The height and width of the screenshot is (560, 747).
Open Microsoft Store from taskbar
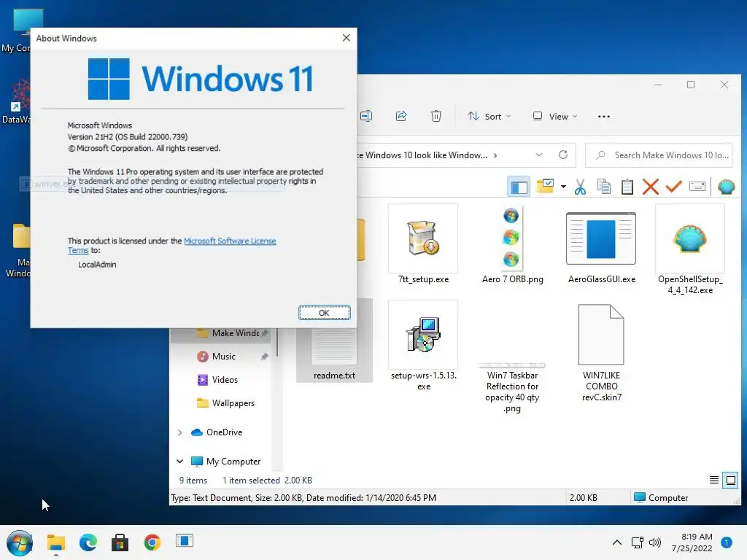tap(120, 542)
